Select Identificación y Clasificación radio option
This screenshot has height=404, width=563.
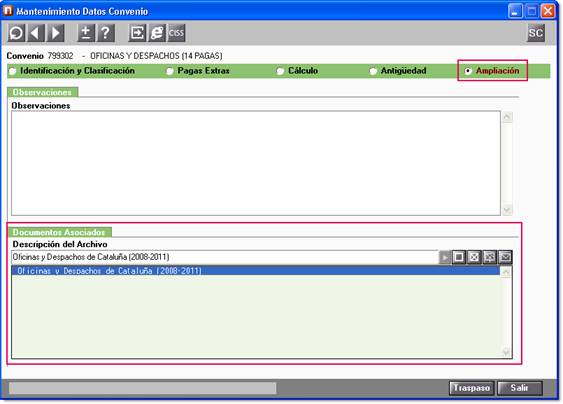[x=72, y=71]
